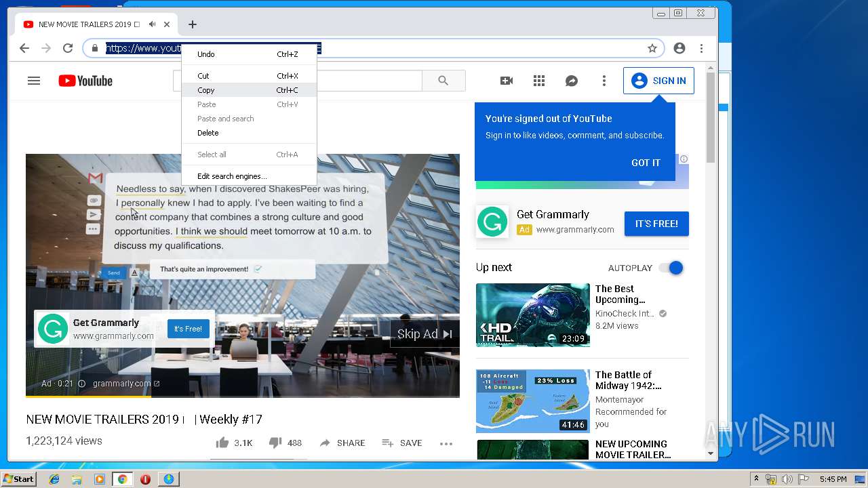The height and width of the screenshot is (488, 868).
Task: Click the SIGN IN button
Action: pos(658,81)
